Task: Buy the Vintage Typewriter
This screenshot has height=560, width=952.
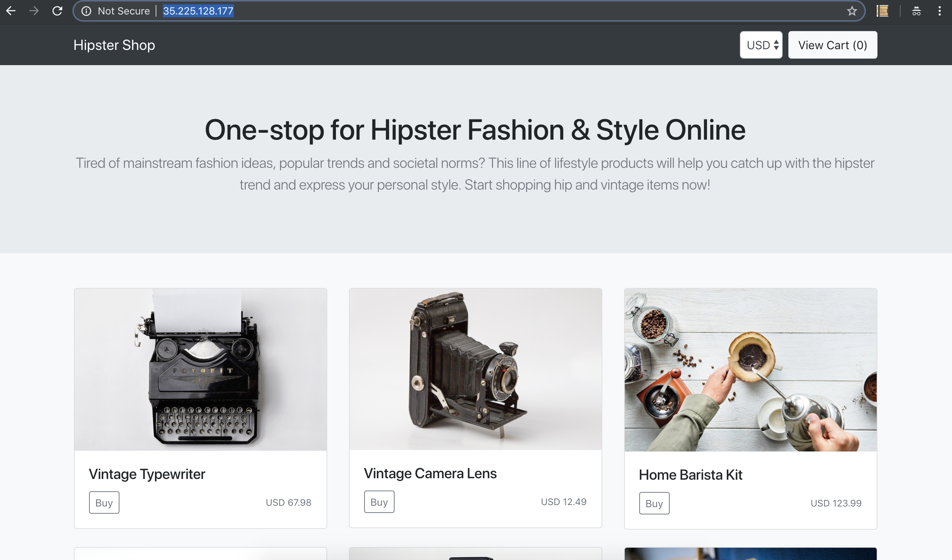Action: pos(104,502)
